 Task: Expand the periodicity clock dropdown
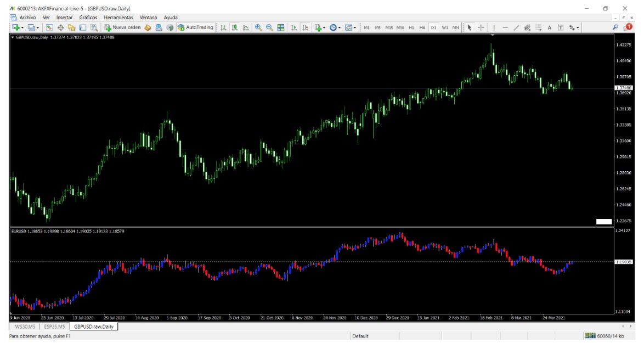(x=340, y=27)
